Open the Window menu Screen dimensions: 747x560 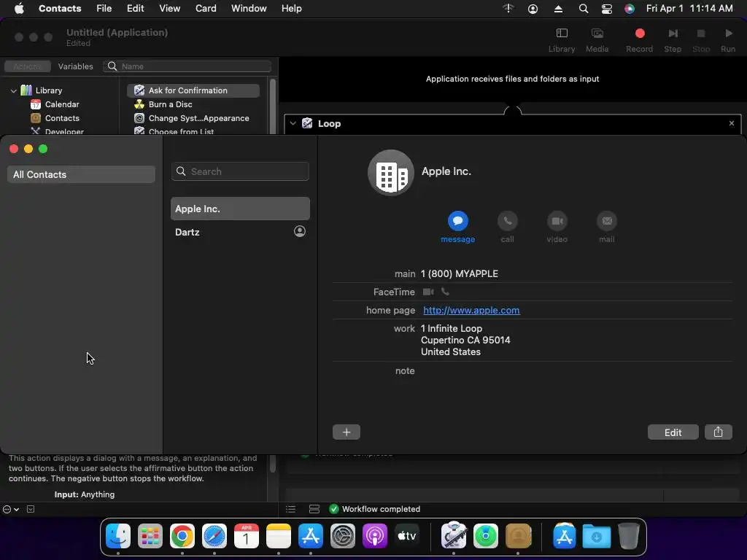(x=249, y=9)
